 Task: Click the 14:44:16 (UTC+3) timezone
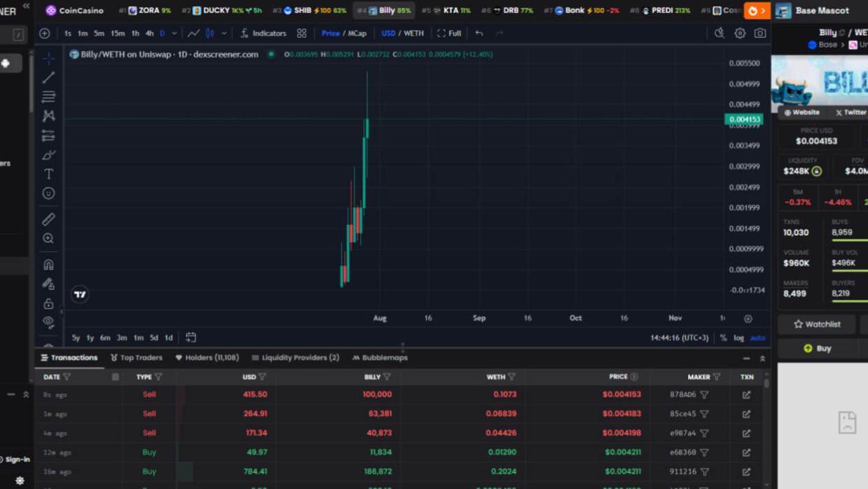[679, 338]
